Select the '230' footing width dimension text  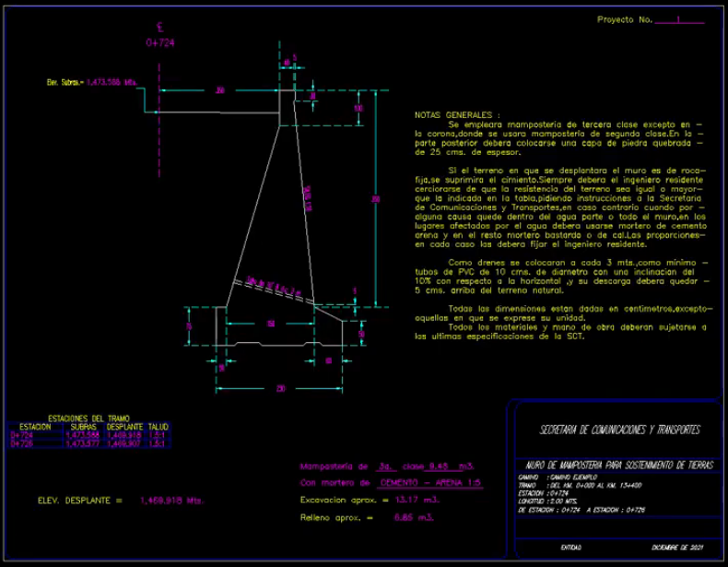(280, 389)
